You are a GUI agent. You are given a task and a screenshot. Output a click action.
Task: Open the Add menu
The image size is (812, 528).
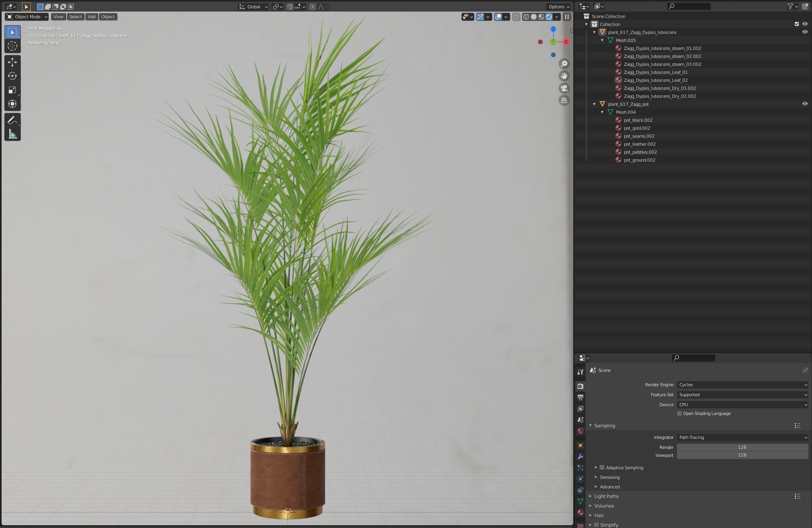[91, 17]
